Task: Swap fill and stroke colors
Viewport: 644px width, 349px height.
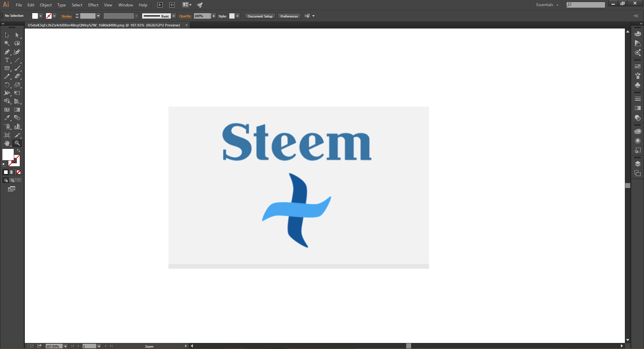Action: [18, 151]
